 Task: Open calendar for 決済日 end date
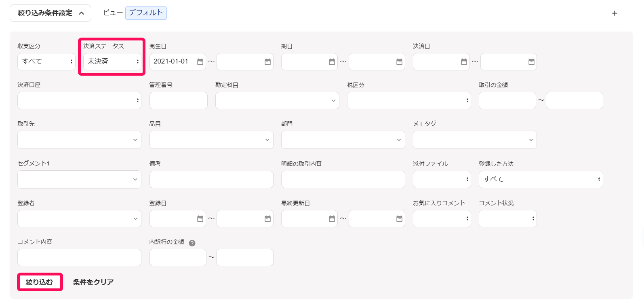(x=531, y=61)
